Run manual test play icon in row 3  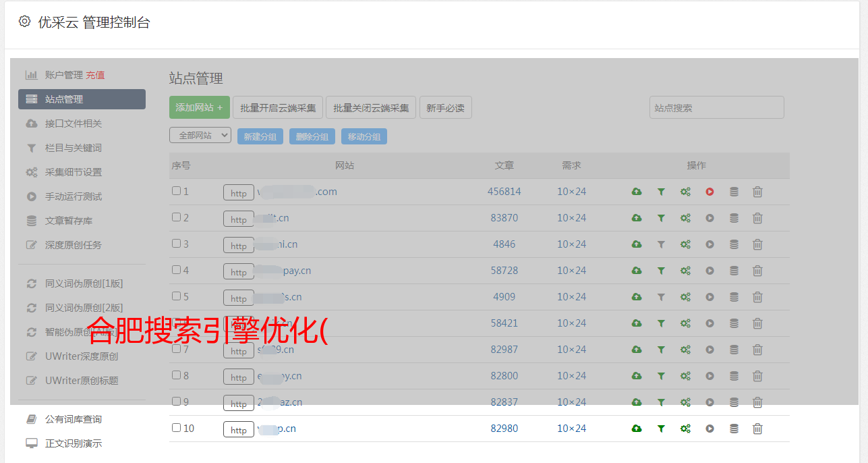click(710, 244)
